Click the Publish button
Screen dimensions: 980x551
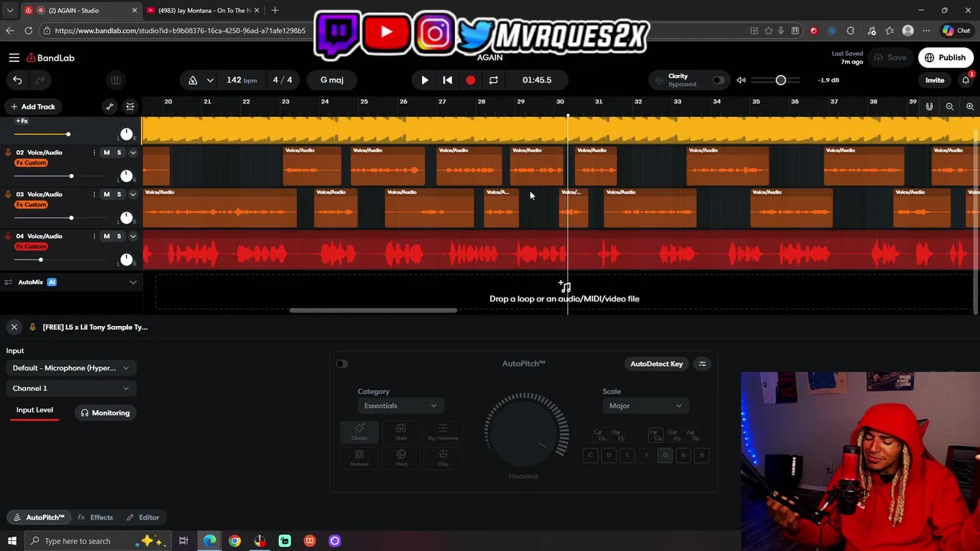(x=946, y=57)
